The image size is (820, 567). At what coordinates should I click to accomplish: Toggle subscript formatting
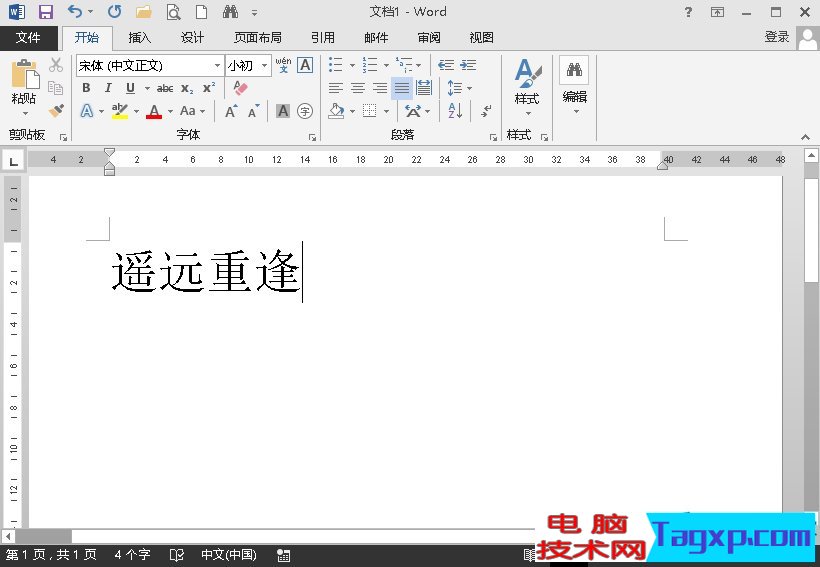tap(187, 88)
